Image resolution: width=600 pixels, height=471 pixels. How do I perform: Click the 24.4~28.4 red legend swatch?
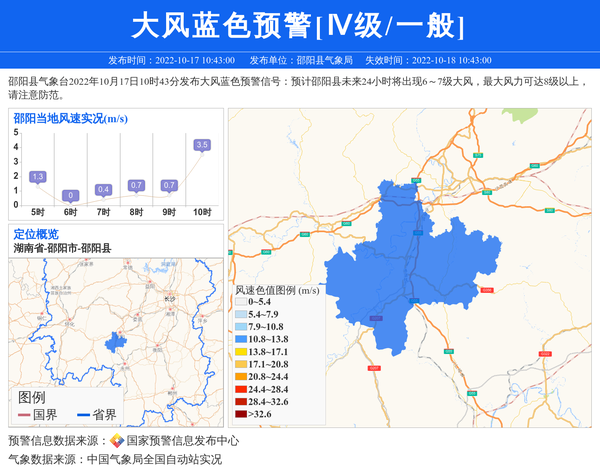tap(241, 389)
